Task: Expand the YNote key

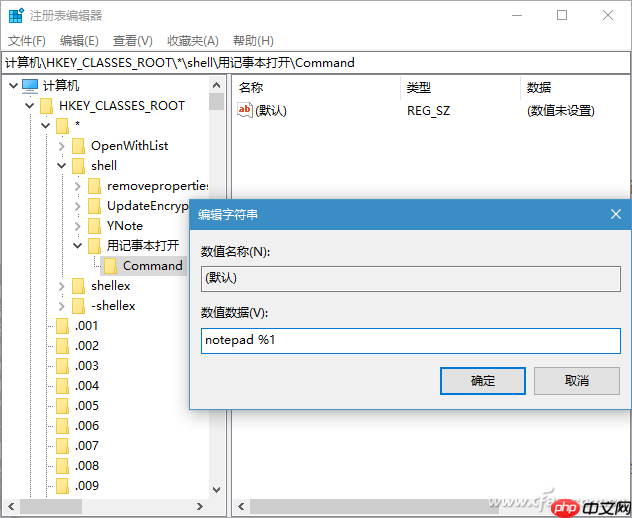Action: tap(78, 226)
